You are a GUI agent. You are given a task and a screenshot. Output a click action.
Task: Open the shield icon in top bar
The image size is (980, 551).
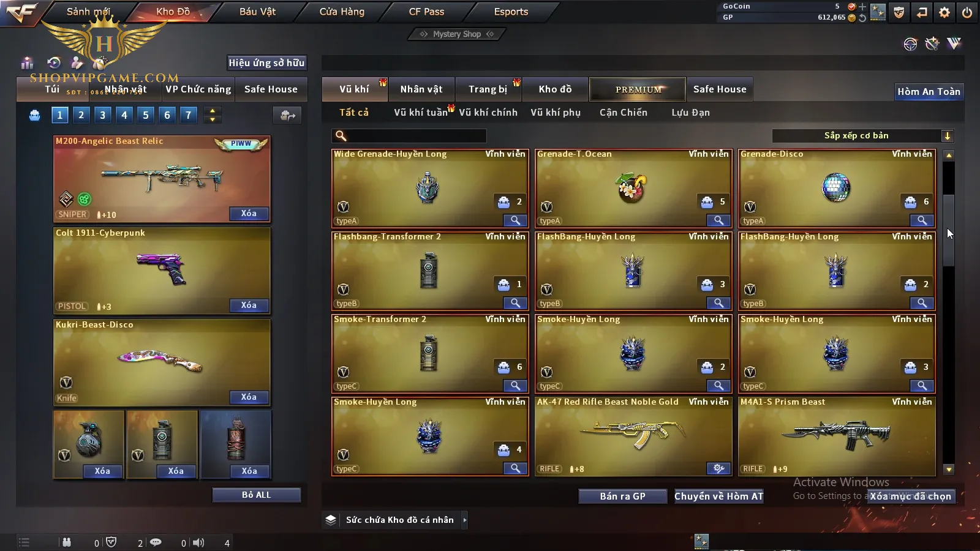point(899,12)
